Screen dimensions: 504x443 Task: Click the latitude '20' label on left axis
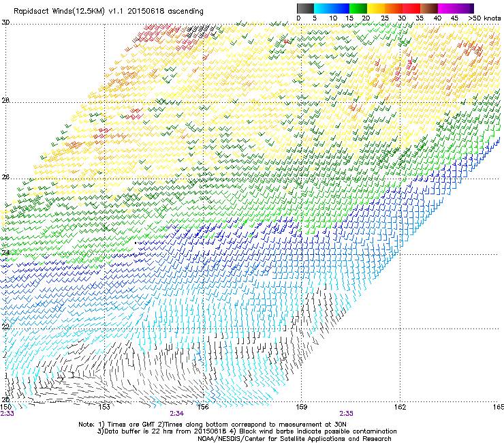point(5,399)
